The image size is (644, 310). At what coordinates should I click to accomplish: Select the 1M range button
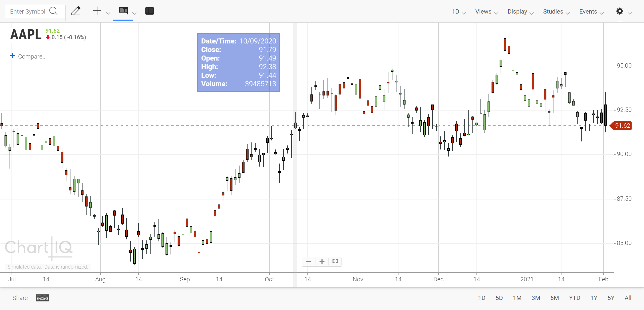[517, 298]
